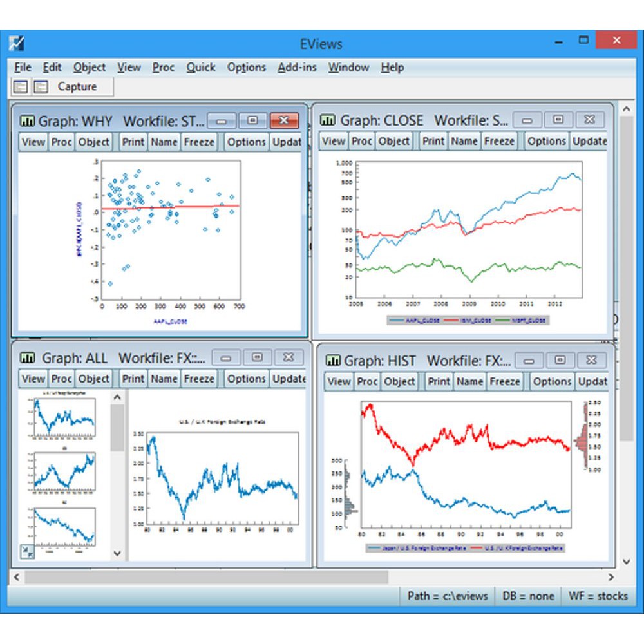
Task: Click Proc in the Graph: HIST window
Action: tap(367, 381)
